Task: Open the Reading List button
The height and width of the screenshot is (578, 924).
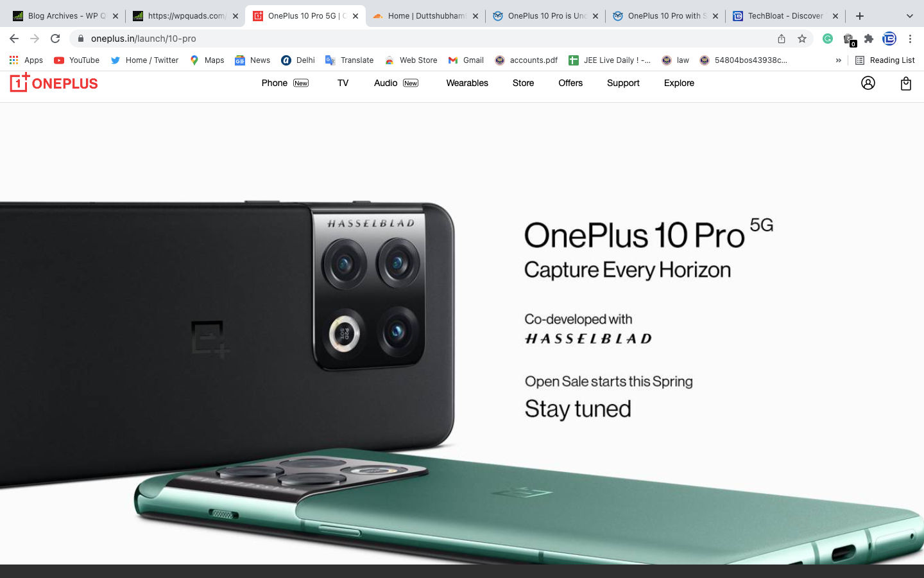Action: coord(885,60)
